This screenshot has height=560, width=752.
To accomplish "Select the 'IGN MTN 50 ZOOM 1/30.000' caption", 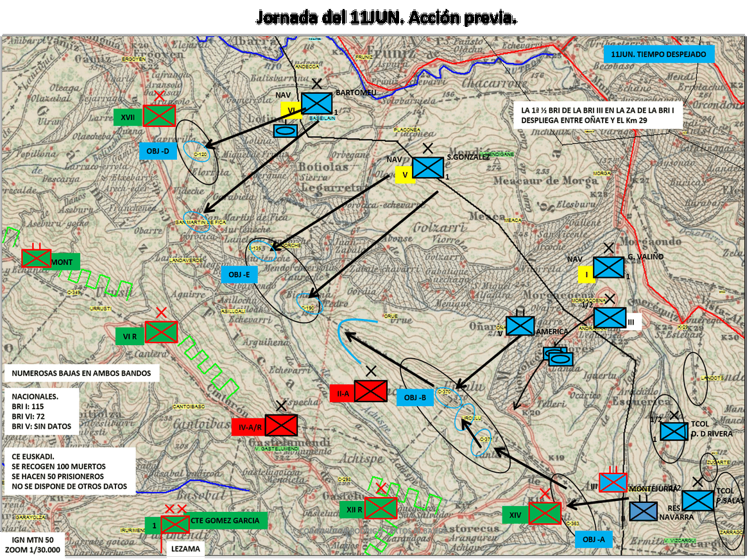I will pyautogui.click(x=33, y=545).
